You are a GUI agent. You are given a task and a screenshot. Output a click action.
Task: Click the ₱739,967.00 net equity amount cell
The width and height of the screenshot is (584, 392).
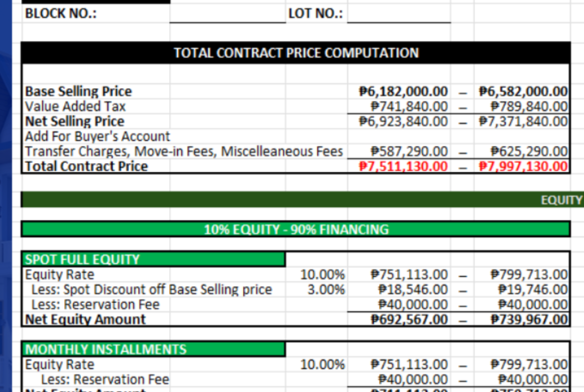[529, 320]
